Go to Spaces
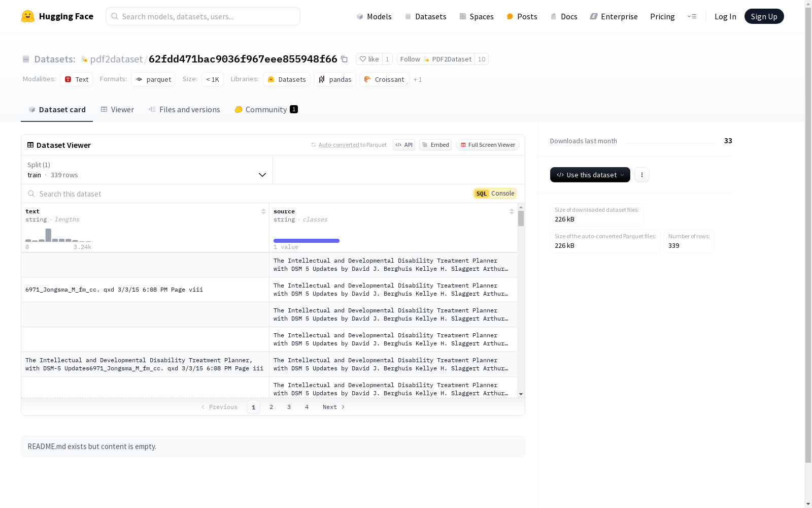This screenshot has height=508, width=812. (x=476, y=16)
